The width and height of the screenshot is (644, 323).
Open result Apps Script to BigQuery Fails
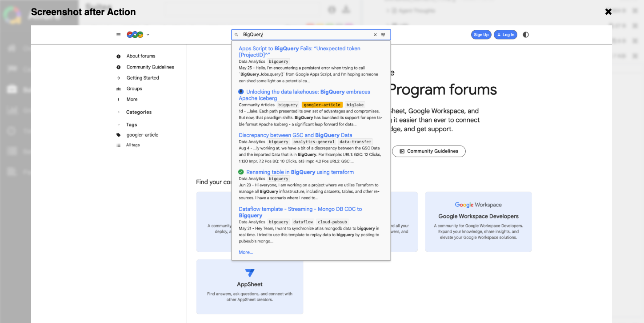coord(300,52)
